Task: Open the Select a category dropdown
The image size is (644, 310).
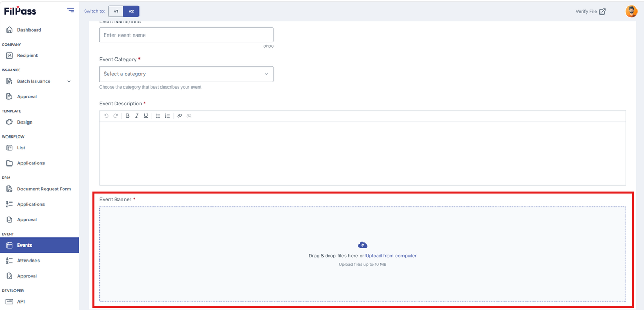Action: tap(186, 74)
